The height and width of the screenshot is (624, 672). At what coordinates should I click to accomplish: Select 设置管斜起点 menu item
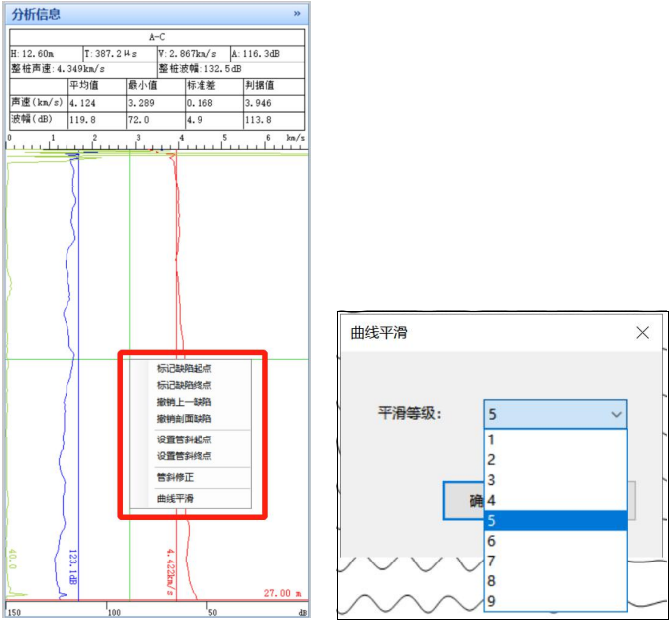[x=184, y=439]
